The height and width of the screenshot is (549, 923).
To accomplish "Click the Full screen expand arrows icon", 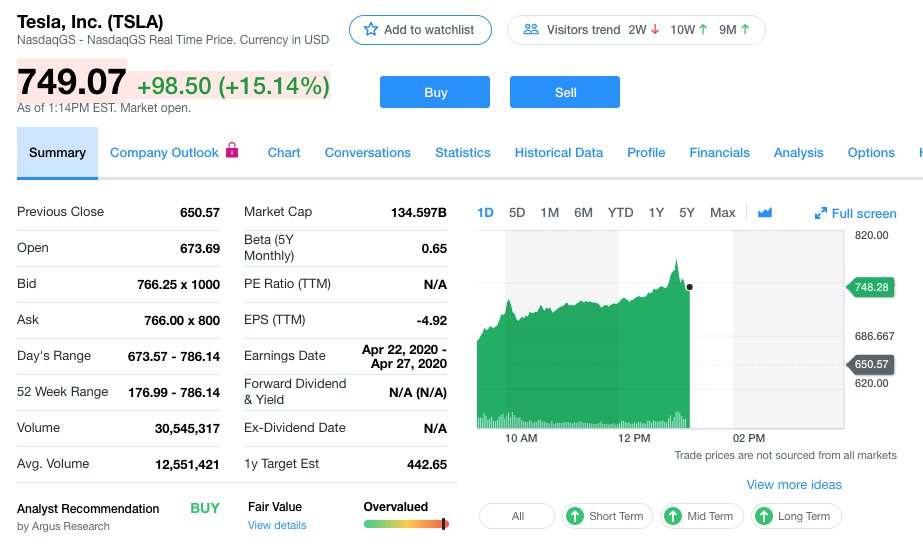I will [821, 214].
